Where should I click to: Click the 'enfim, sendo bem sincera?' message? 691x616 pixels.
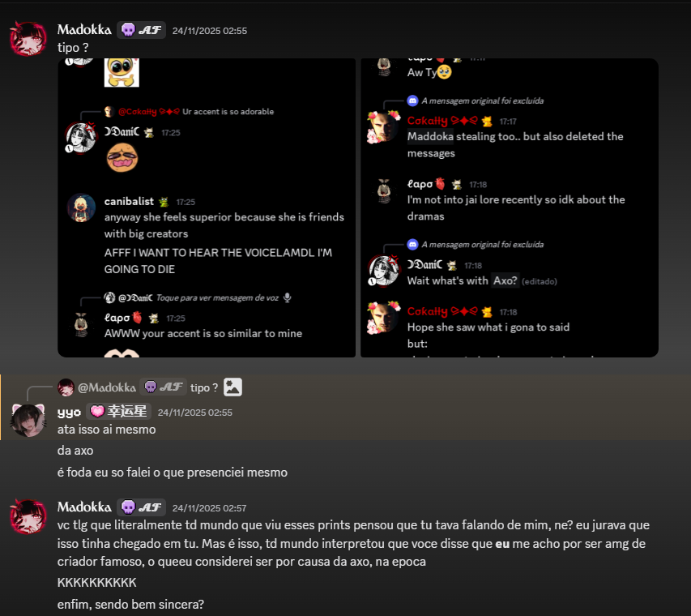[130, 604]
